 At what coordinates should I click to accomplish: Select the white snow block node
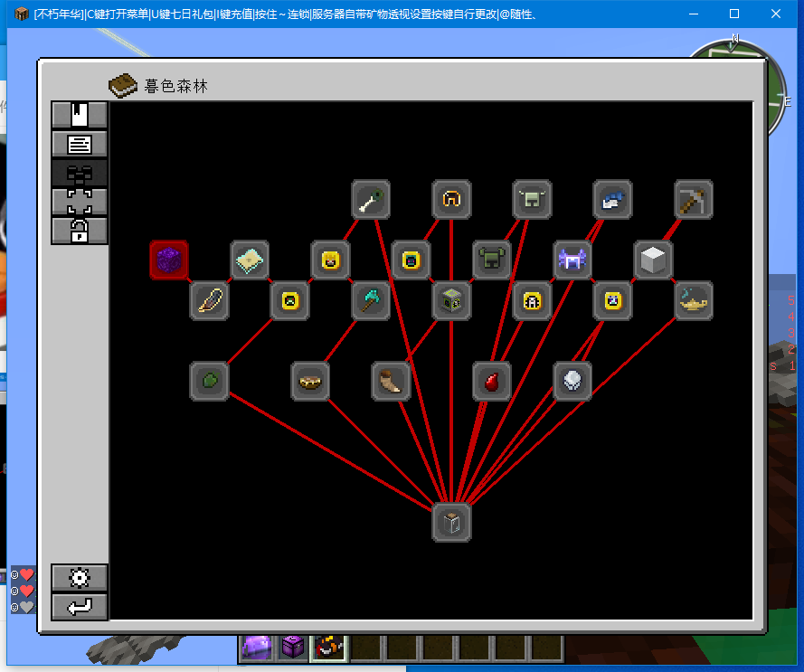click(x=653, y=260)
